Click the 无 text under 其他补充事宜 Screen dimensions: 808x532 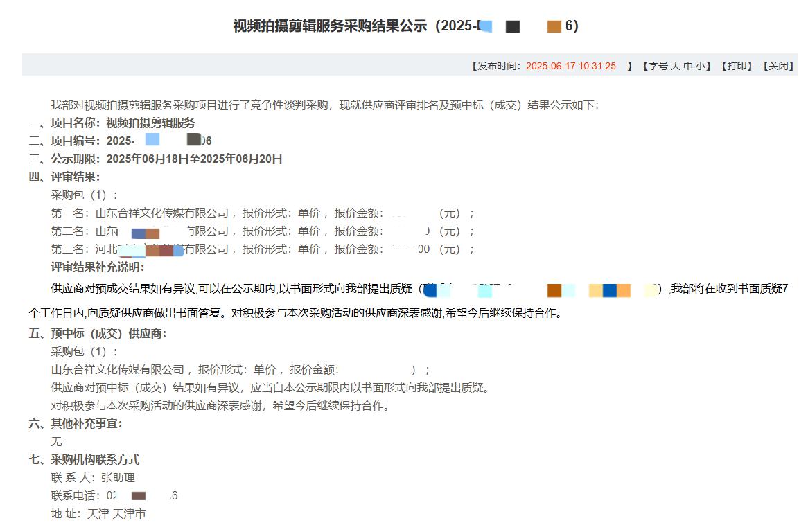coord(56,442)
